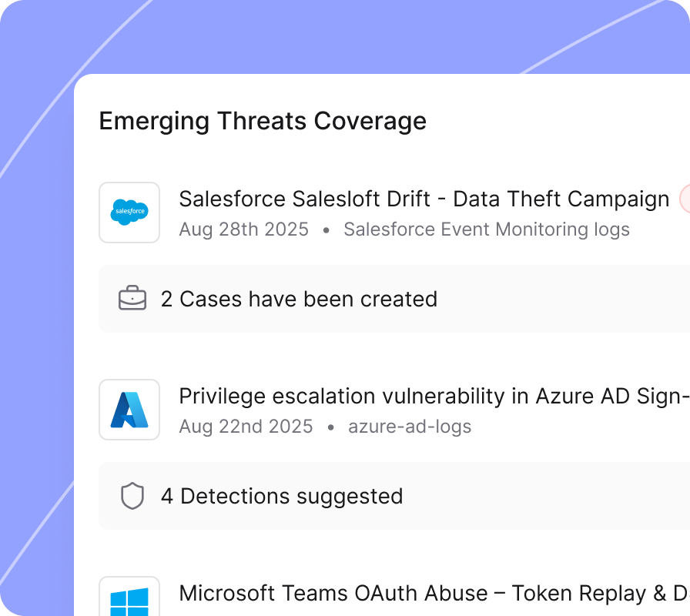The height and width of the screenshot is (616, 690).
Task: Click the dot separator after Aug 22nd 2025
Action: point(330,427)
